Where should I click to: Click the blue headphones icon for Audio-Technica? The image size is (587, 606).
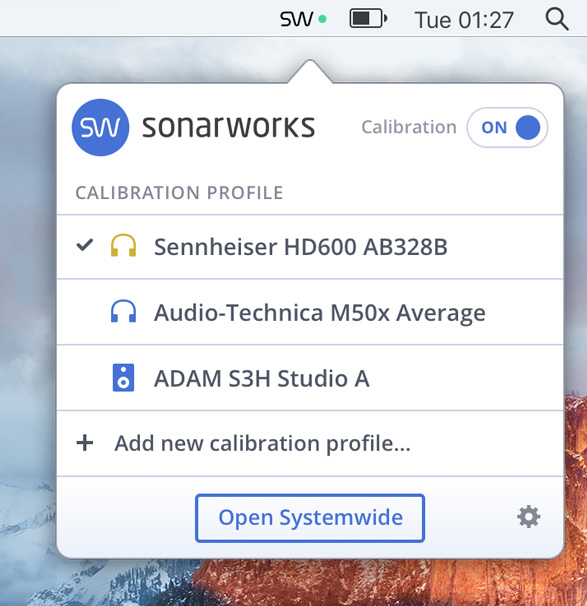tap(123, 311)
